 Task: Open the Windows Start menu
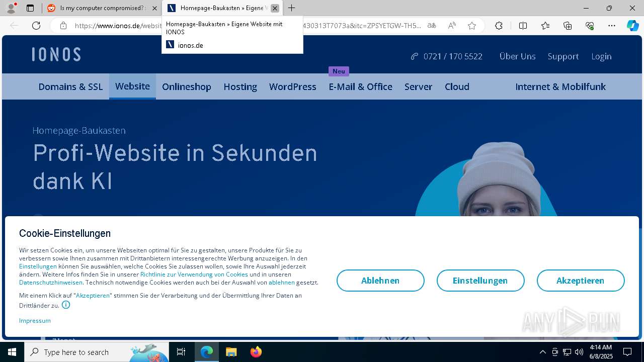(12, 352)
